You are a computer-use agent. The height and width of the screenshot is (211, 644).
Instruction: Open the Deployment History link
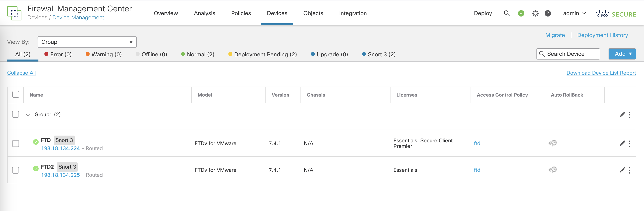coord(602,35)
